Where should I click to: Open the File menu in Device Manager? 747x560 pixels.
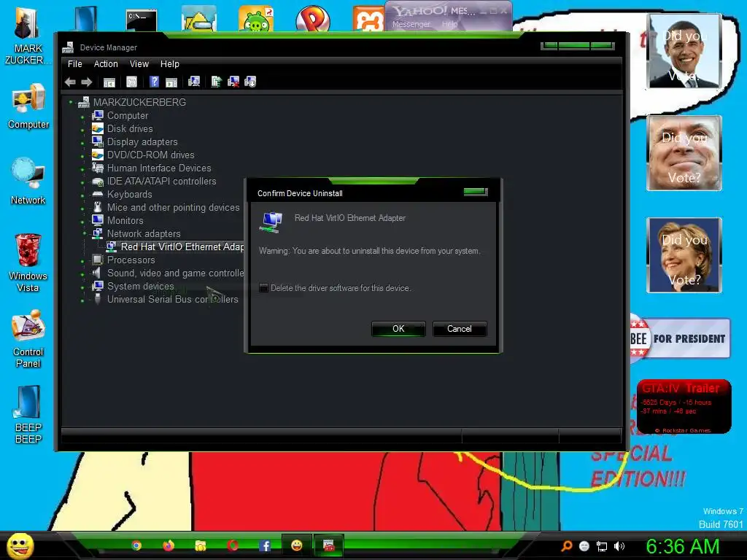point(75,64)
